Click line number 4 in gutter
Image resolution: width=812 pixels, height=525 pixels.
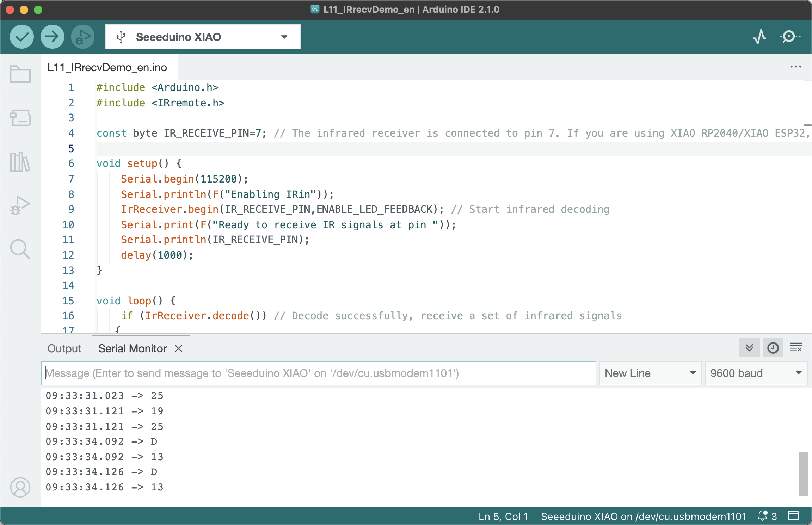pos(71,133)
